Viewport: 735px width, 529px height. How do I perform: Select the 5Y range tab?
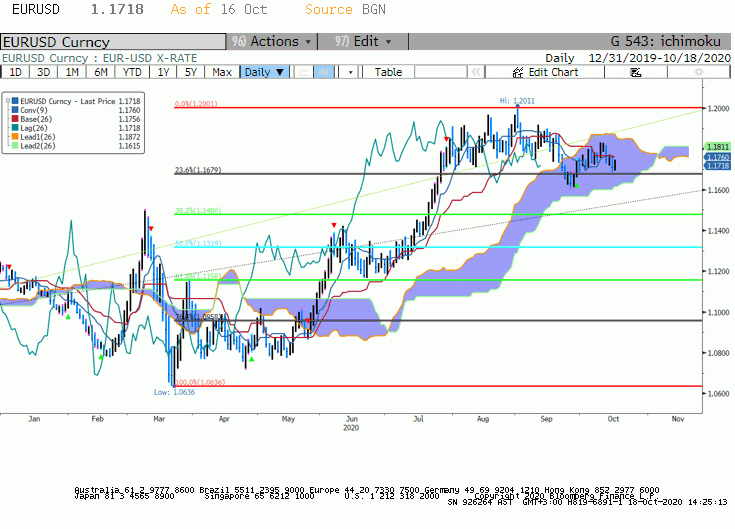point(191,72)
